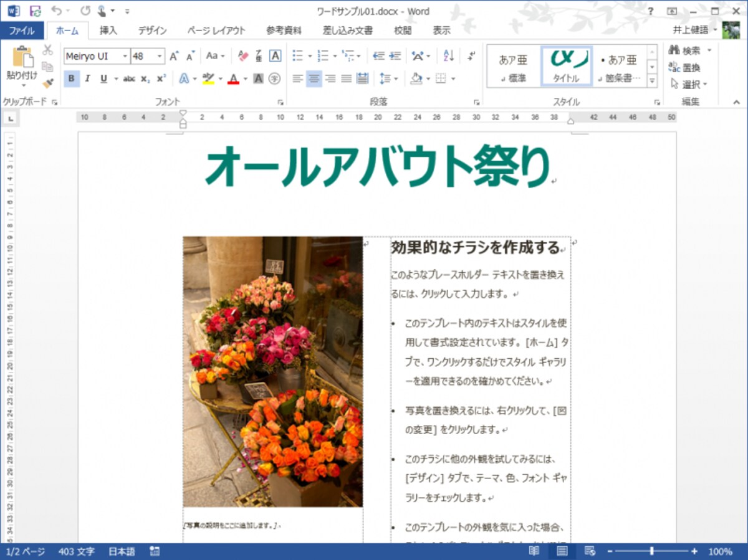
Task: Click the Copy icon
Action: [x=48, y=67]
